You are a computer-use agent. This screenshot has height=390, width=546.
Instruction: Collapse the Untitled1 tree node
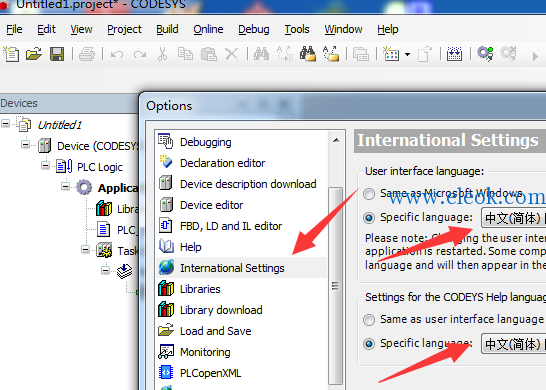[6, 123]
